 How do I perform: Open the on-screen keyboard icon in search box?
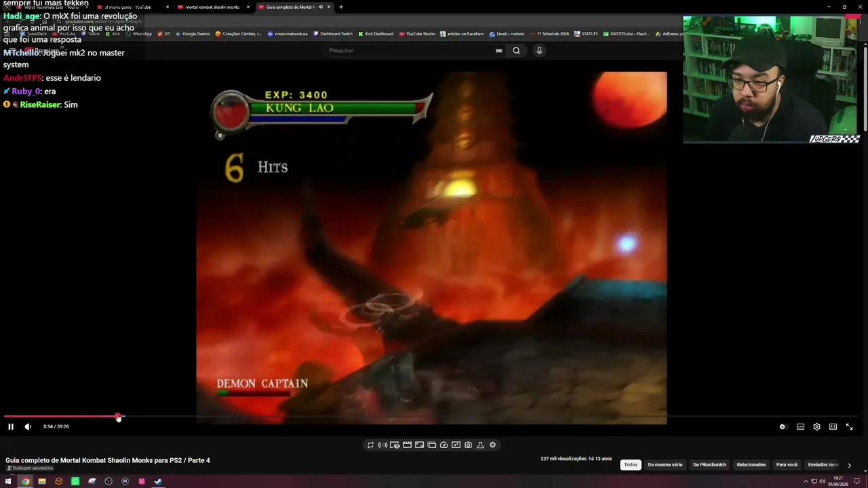499,50
